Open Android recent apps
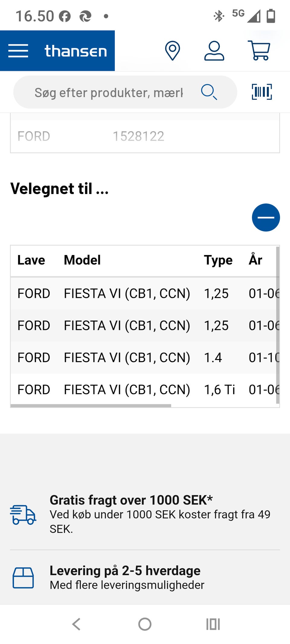Image resolution: width=290 pixels, height=644 pixels. tap(213, 624)
